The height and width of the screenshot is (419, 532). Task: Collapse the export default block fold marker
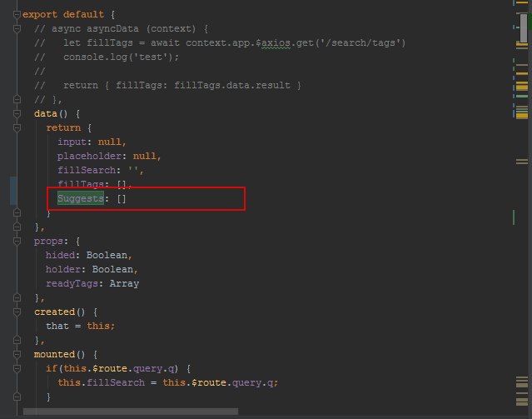click(17, 15)
